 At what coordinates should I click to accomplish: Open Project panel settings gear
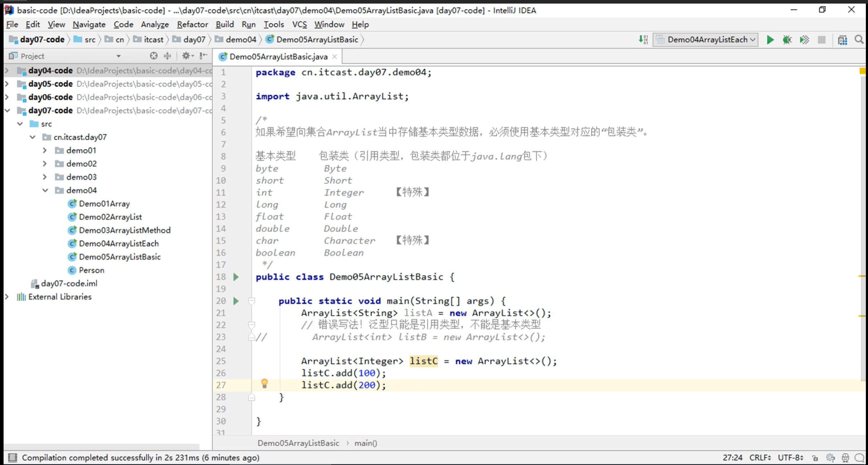tap(186, 56)
